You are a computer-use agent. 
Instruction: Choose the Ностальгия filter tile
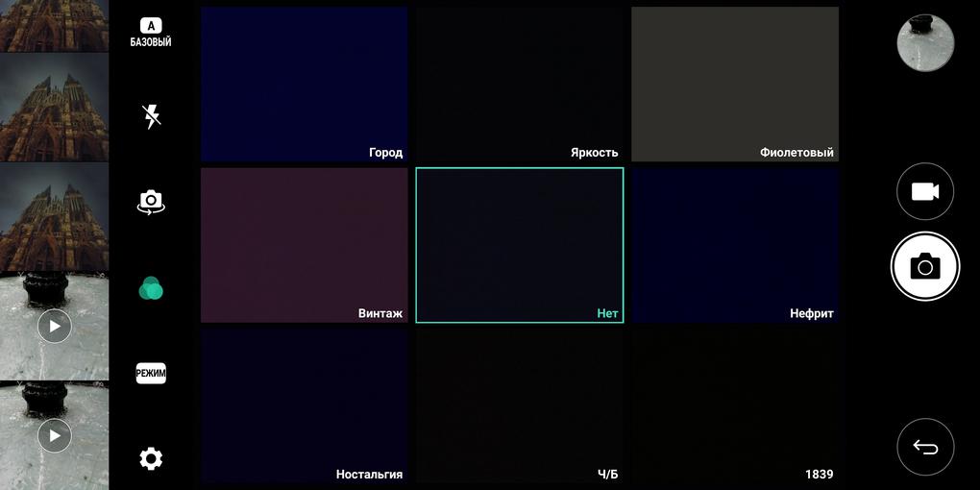(305, 405)
